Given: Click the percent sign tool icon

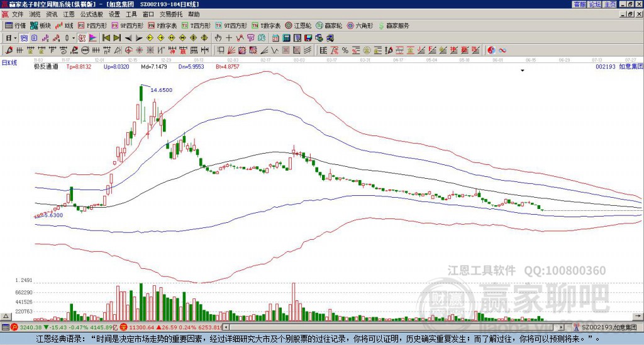Looking at the screenshot, I should point(345,50).
